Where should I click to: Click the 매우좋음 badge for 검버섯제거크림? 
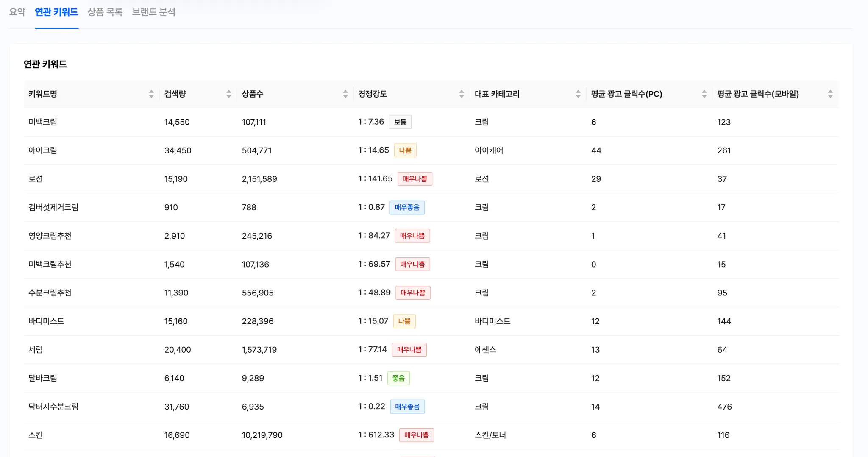[407, 207]
